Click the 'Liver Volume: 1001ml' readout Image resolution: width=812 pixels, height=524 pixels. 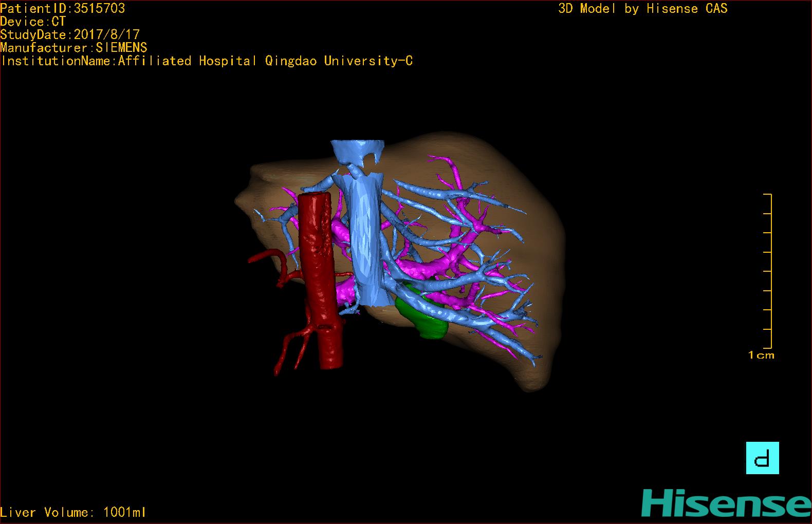[x=73, y=512]
